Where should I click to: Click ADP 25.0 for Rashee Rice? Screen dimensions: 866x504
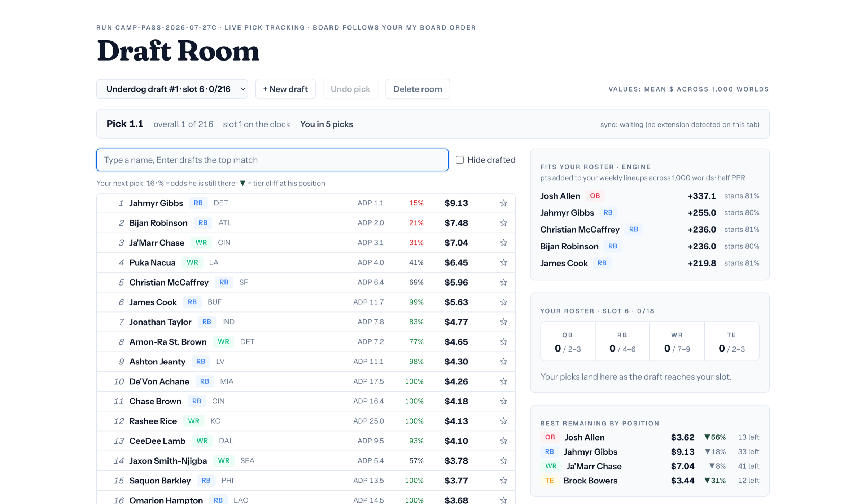point(368,421)
